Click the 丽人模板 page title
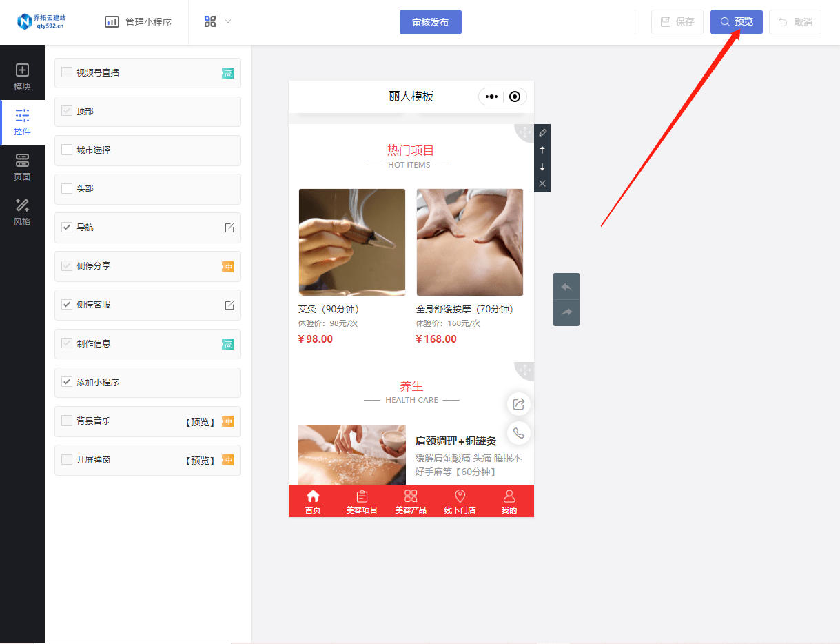 click(x=411, y=97)
